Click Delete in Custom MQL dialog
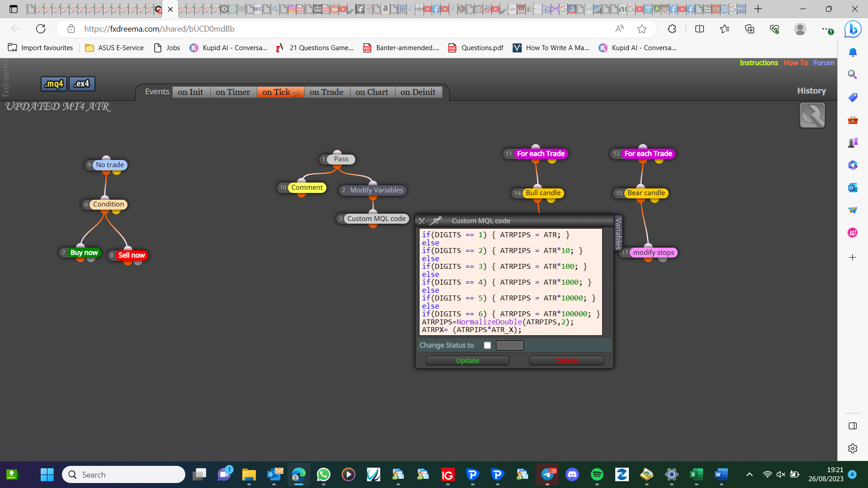Image resolution: width=868 pixels, height=488 pixels. (x=566, y=361)
